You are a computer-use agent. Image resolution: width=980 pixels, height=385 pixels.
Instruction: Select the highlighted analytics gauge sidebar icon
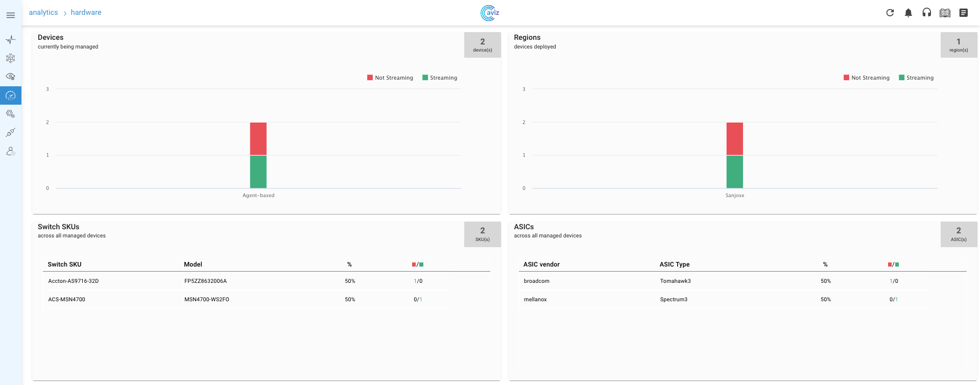coord(10,95)
